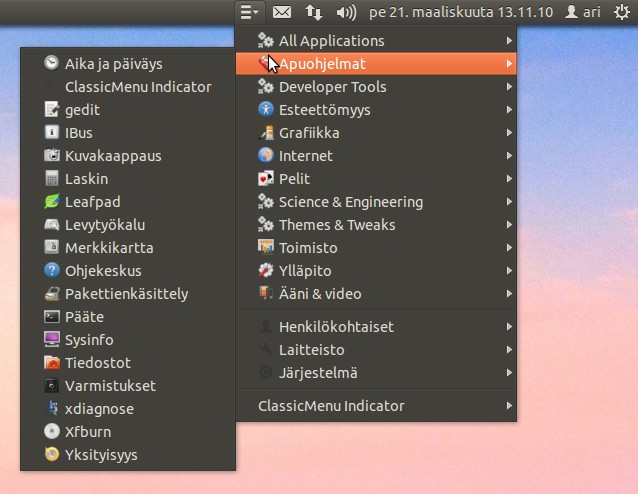Screen dimensions: 638x494
Task: Click the Pakettienkäsittely package icon
Action: tap(52, 293)
